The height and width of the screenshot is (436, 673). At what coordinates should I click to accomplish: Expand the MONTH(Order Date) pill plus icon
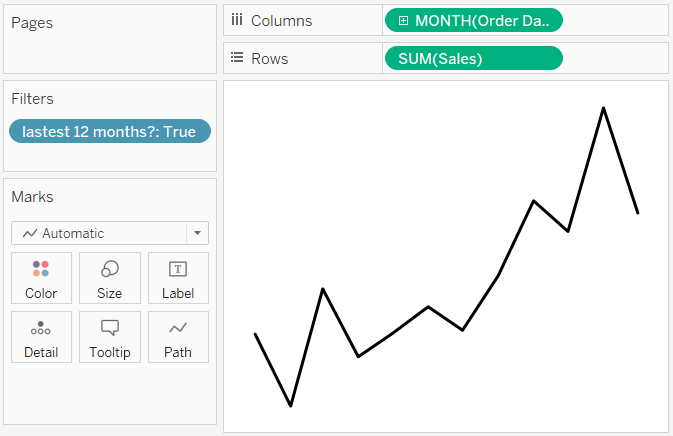pyautogui.click(x=403, y=21)
